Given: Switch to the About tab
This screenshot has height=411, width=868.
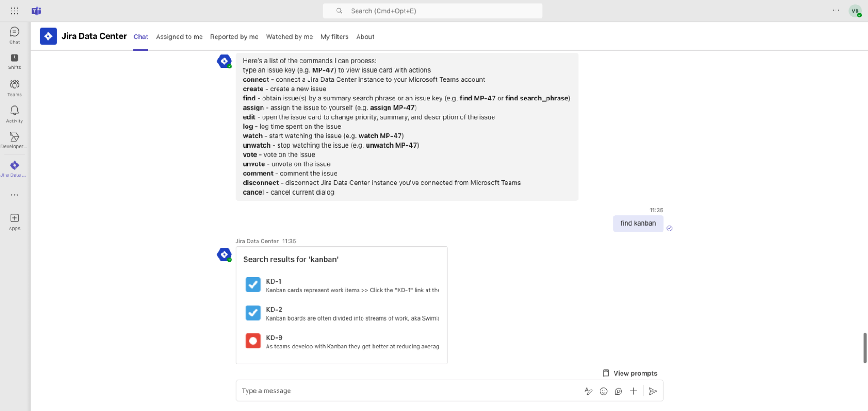Looking at the screenshot, I should (365, 37).
